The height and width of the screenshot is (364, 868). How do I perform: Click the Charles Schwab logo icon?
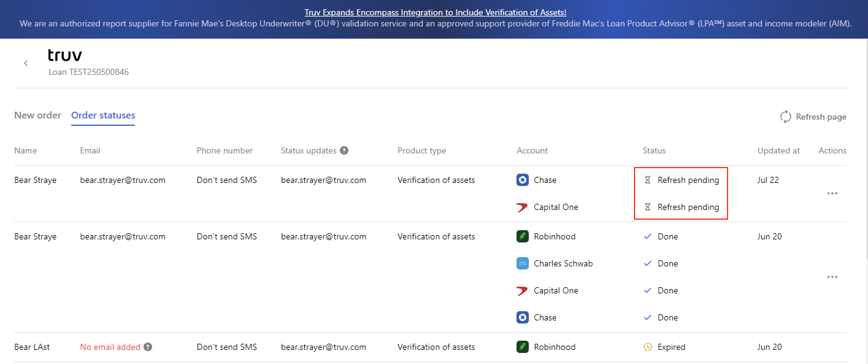tap(522, 264)
